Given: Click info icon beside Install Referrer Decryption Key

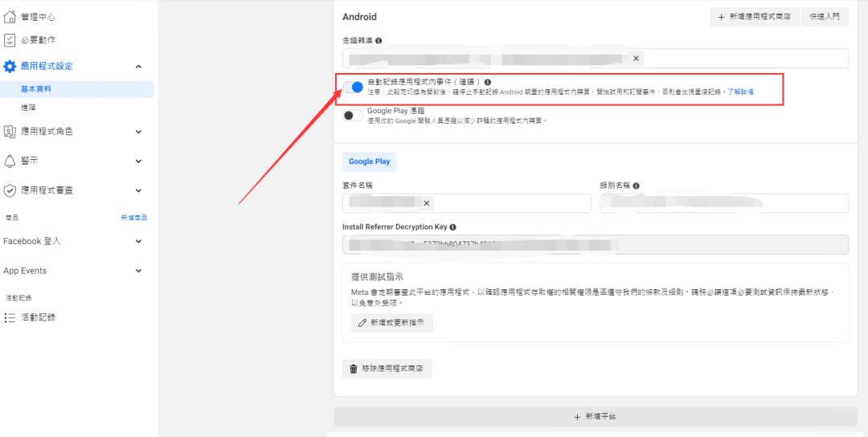Looking at the screenshot, I should point(452,227).
